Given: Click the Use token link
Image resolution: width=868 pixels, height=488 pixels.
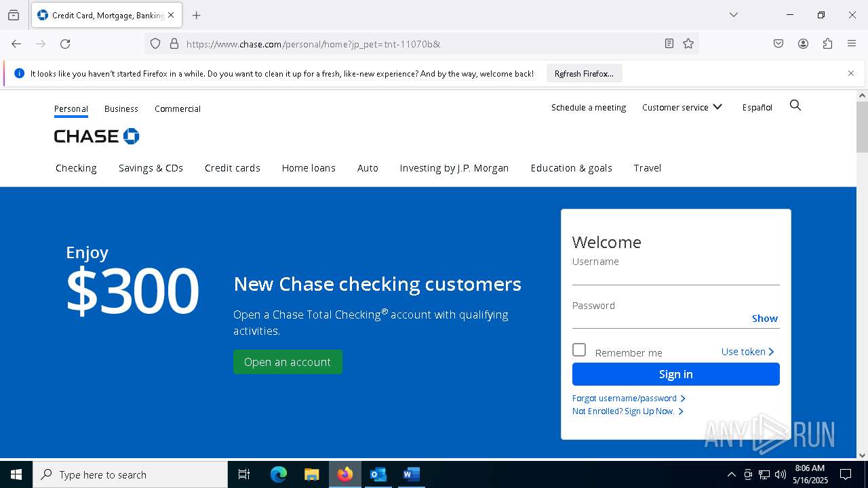Looking at the screenshot, I should click(x=748, y=352).
